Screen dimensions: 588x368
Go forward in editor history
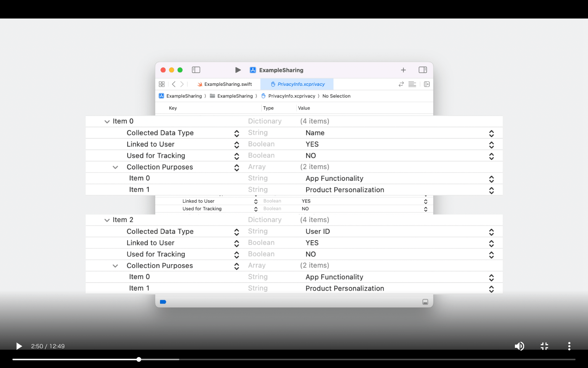182,84
